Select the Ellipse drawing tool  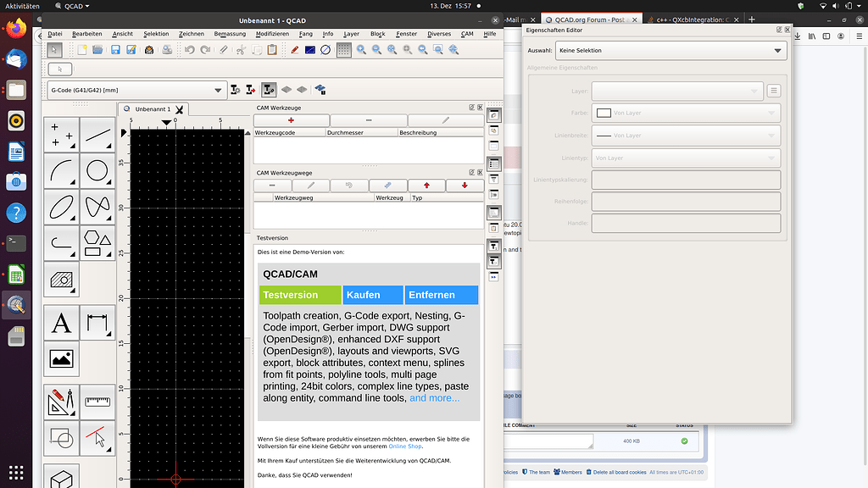61,207
